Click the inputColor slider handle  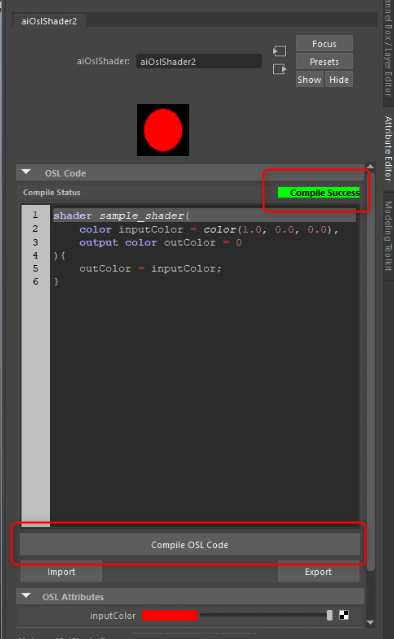coord(330,615)
